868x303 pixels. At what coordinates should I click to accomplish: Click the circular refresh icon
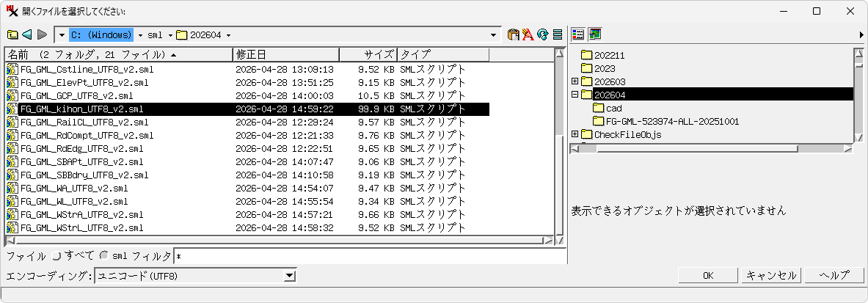click(543, 34)
